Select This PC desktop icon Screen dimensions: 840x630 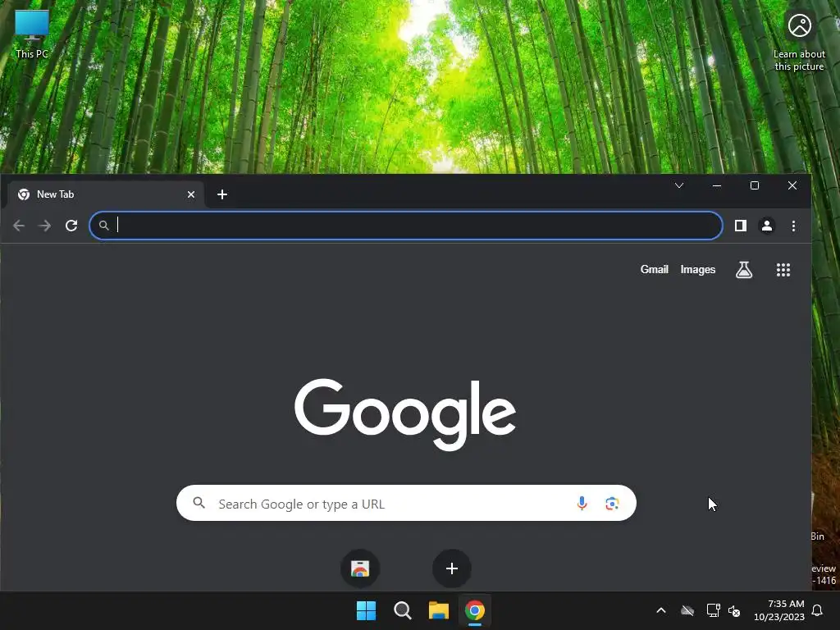pos(32,34)
